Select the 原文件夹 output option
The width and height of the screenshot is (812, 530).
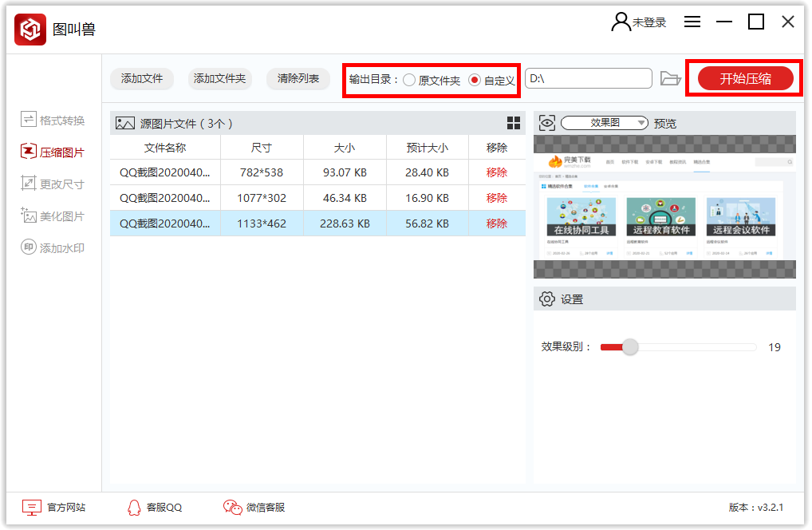(x=409, y=79)
